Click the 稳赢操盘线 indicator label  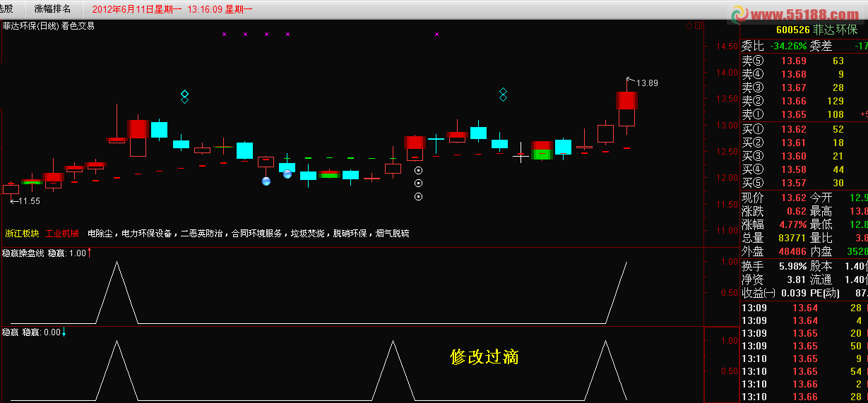[x=23, y=252]
